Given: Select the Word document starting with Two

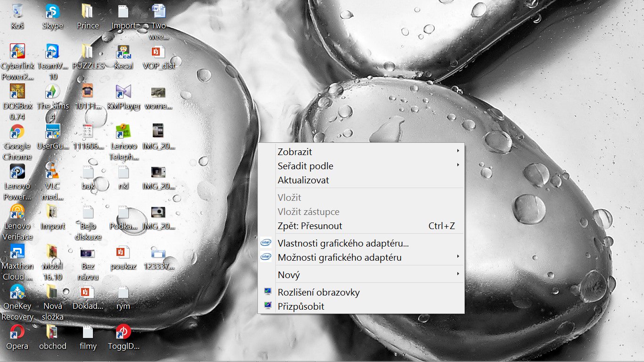Looking at the screenshot, I should coord(158,11).
